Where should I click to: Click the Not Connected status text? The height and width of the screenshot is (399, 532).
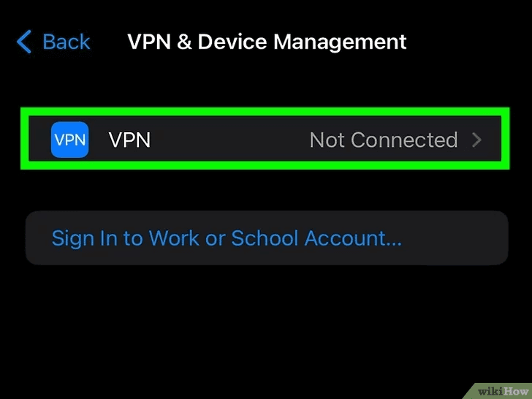(x=384, y=140)
